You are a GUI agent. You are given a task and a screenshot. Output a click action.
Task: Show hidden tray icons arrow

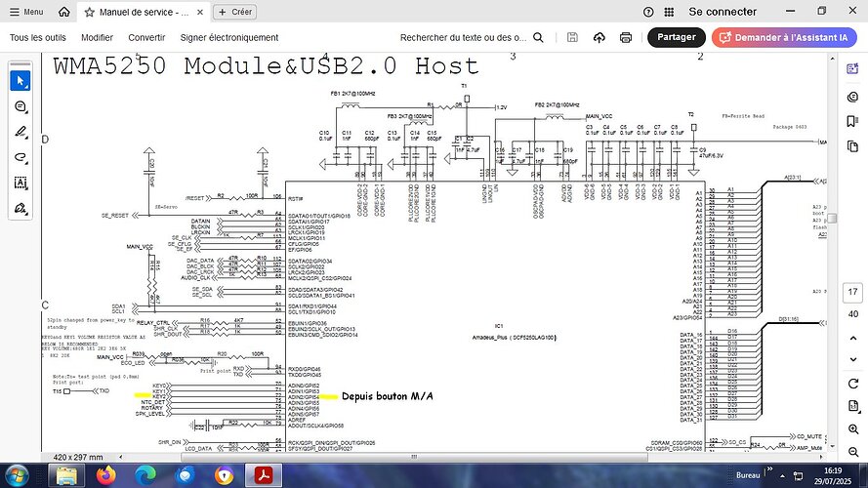(x=783, y=476)
